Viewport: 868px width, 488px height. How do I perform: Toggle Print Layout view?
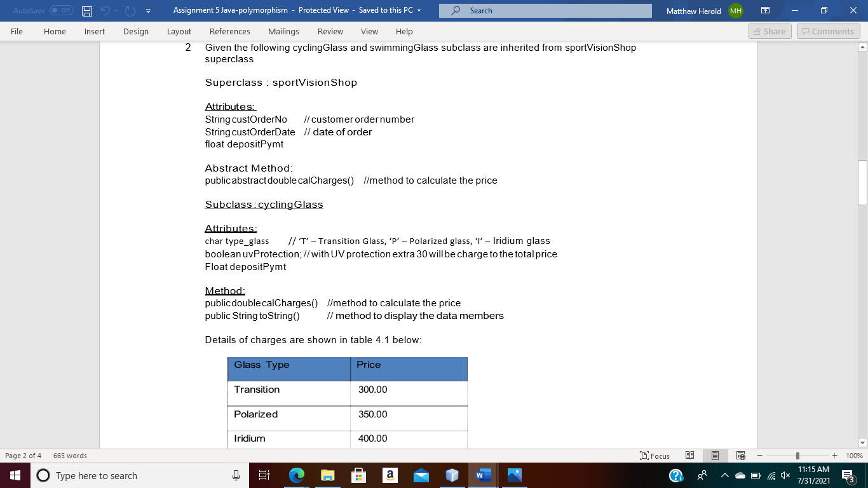pos(715,455)
